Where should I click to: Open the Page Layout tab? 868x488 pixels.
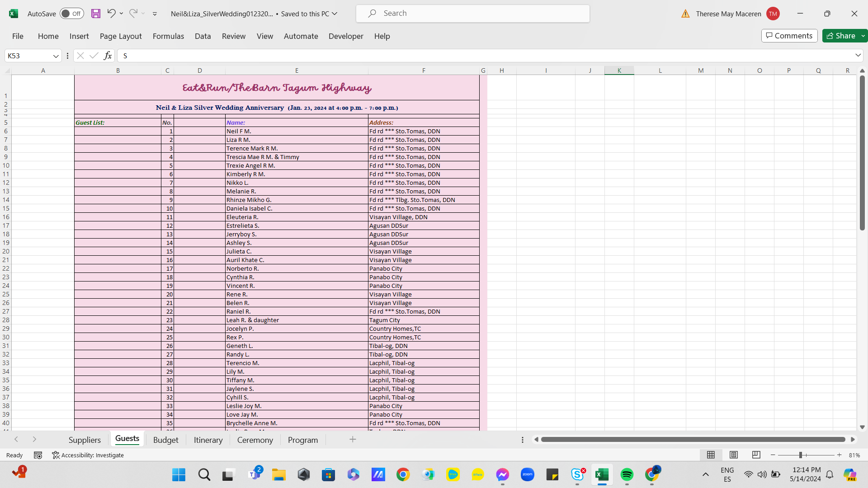point(121,36)
